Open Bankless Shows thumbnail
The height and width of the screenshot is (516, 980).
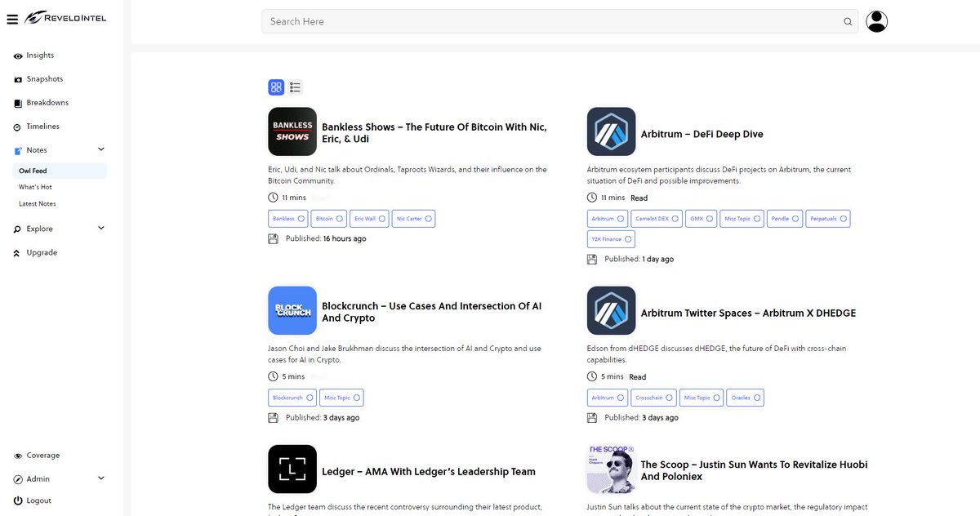point(292,131)
